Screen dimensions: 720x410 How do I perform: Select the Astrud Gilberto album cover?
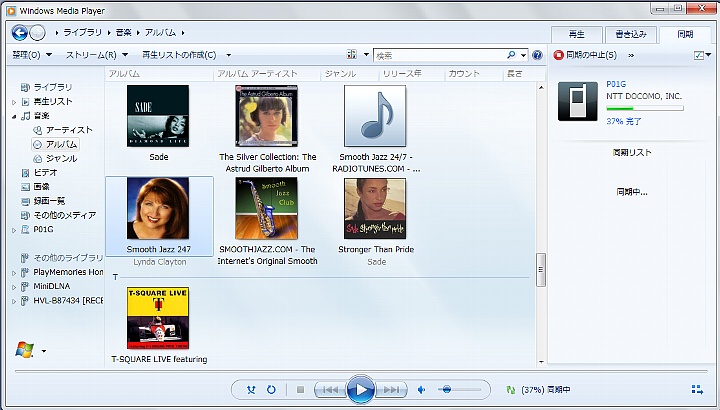point(266,116)
